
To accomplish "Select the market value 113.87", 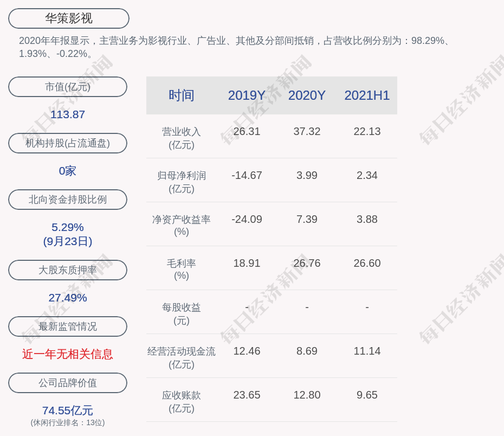I will pos(68,114).
